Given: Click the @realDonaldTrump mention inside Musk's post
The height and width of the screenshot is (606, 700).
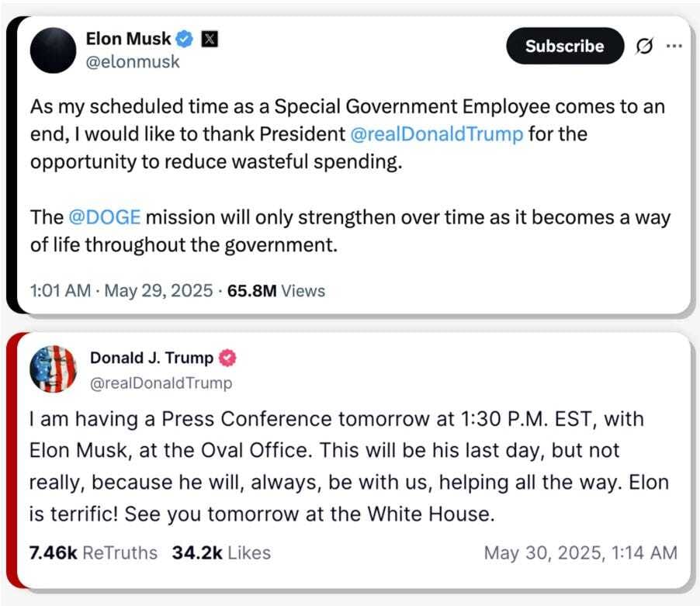Looking at the screenshot, I should (438, 133).
